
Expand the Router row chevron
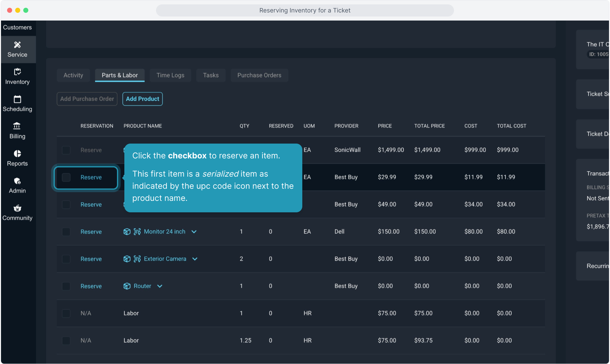pos(160,286)
